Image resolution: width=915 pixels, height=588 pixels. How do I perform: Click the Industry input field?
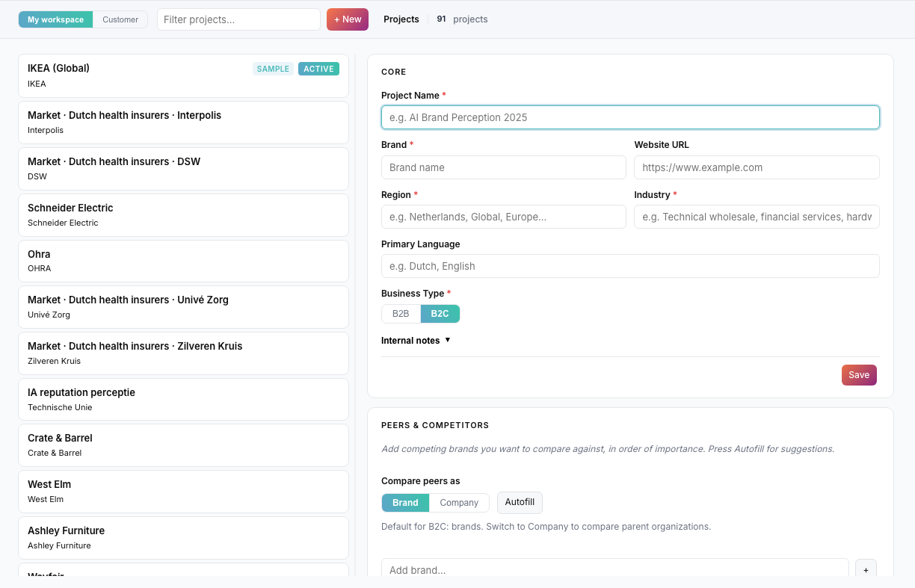(x=757, y=217)
